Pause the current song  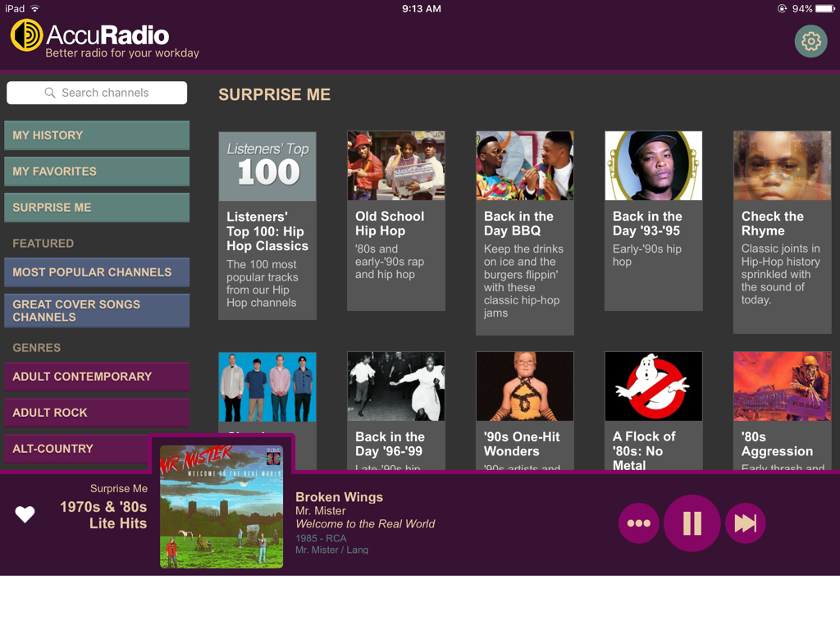692,523
